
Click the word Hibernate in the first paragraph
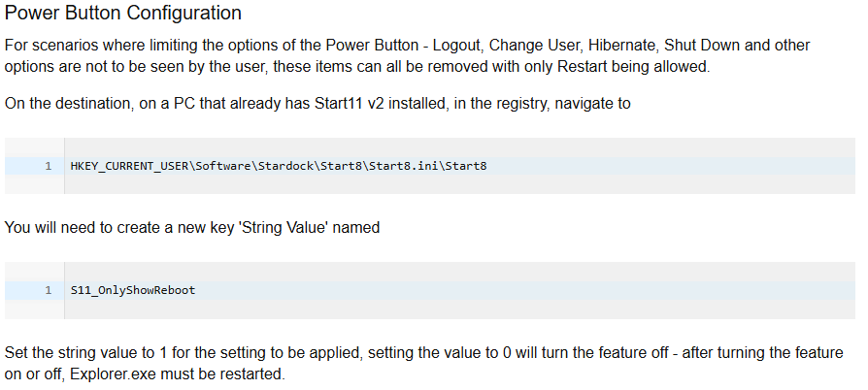click(618, 46)
